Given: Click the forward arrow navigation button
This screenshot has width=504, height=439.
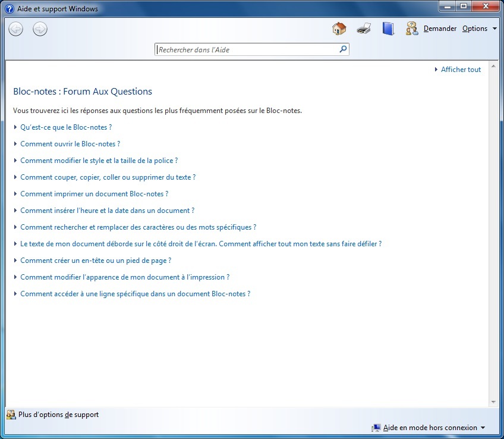Looking at the screenshot, I should click(x=40, y=29).
